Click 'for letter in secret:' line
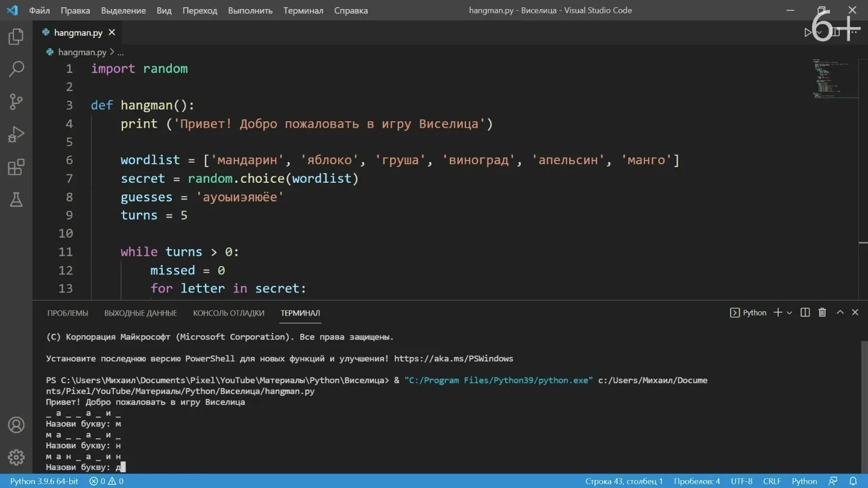 click(x=228, y=288)
